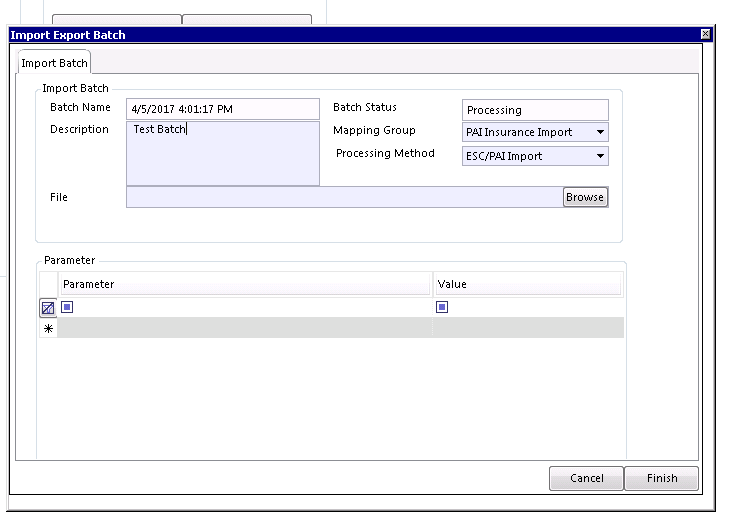This screenshot has height=517, width=730.
Task: Click the Description label
Action: click(79, 129)
